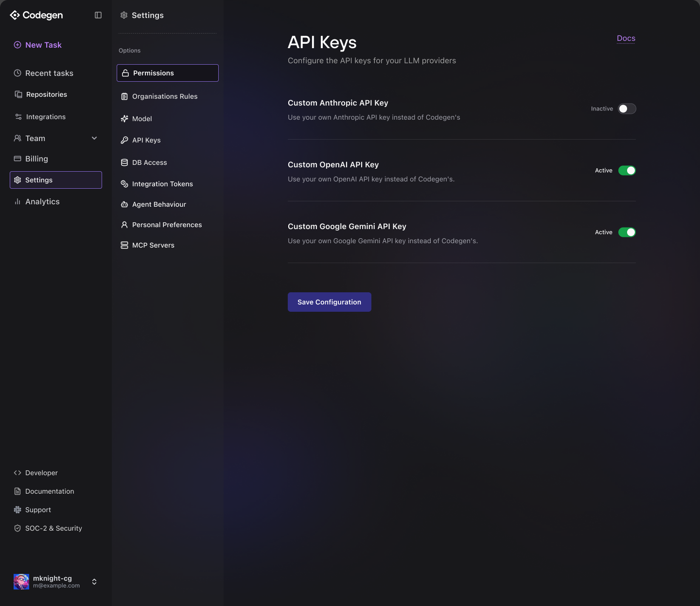700x606 pixels.
Task: Click the Analytics bar chart icon
Action: pyautogui.click(x=17, y=201)
